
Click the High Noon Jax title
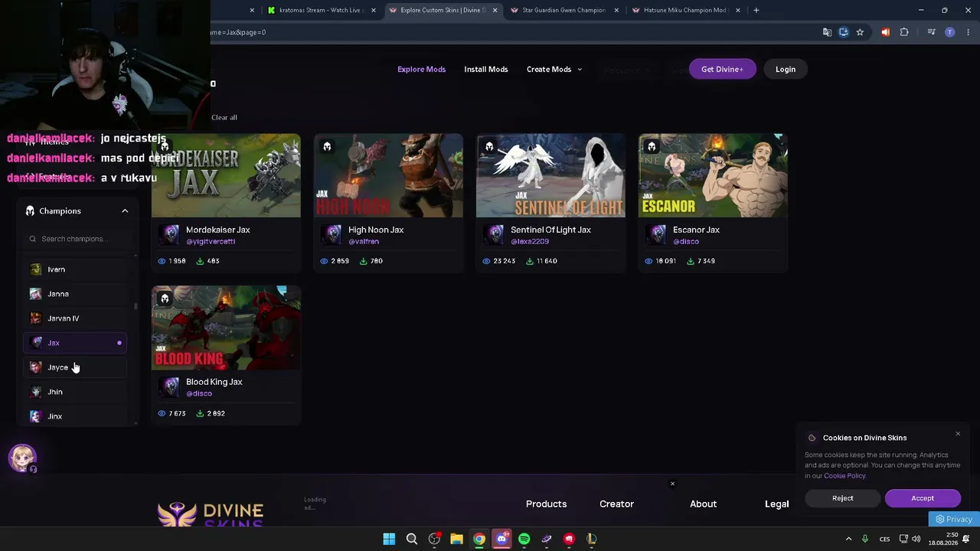(376, 230)
